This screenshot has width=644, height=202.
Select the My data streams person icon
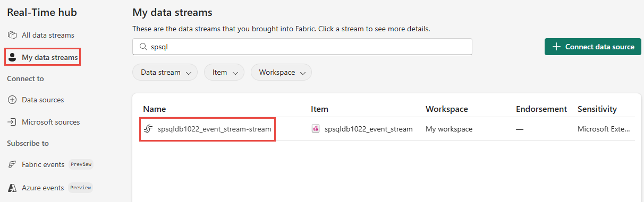12,57
